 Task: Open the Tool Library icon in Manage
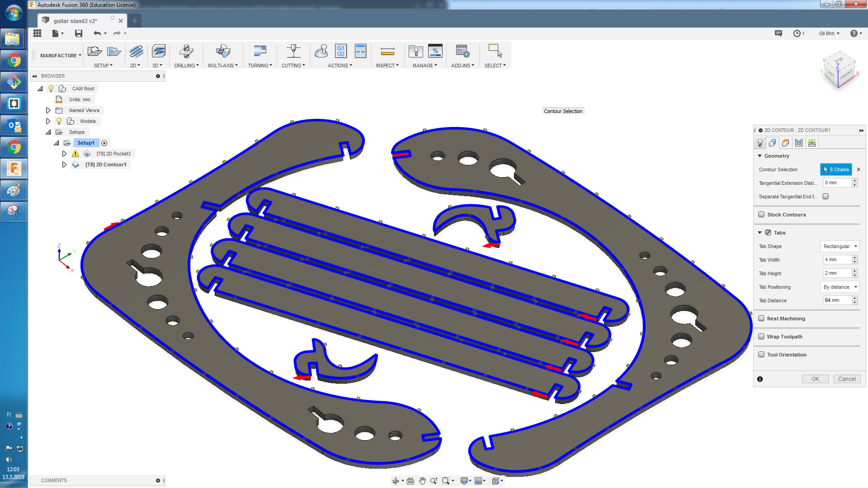(x=415, y=51)
